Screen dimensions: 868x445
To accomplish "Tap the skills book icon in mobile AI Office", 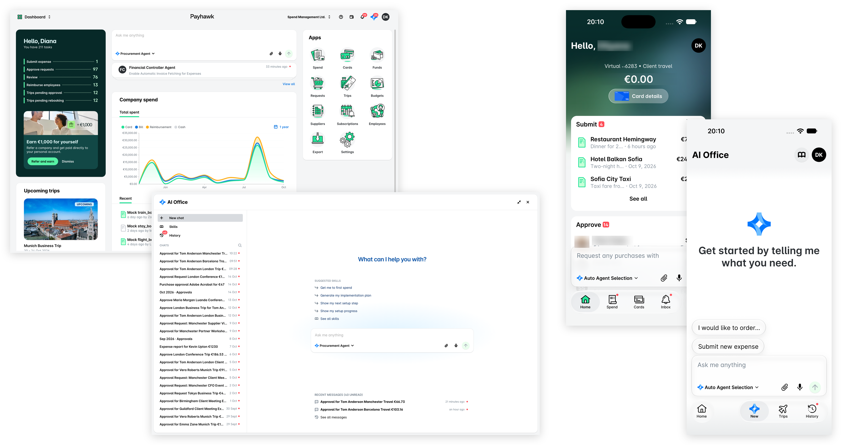I will point(802,155).
